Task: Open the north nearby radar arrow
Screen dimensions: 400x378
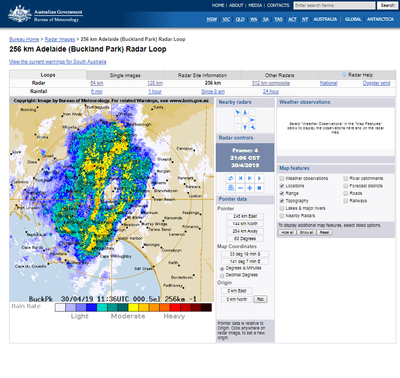Action: 245,113
